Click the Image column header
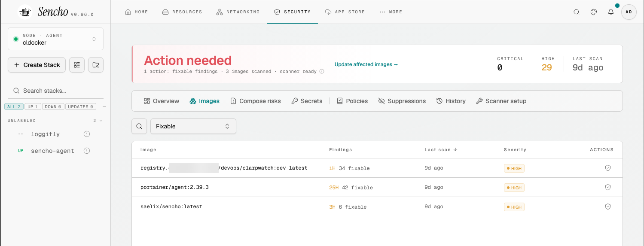The width and height of the screenshot is (644, 246). point(148,149)
